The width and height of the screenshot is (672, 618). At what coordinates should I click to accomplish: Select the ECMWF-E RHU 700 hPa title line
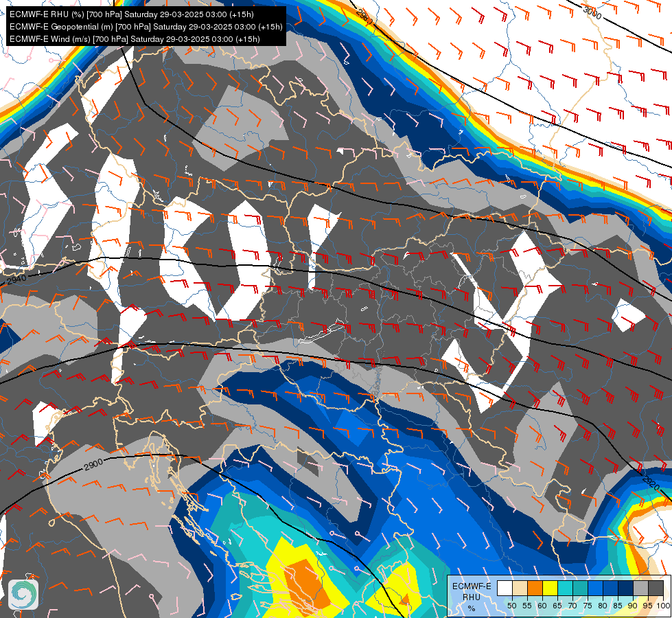coord(132,14)
